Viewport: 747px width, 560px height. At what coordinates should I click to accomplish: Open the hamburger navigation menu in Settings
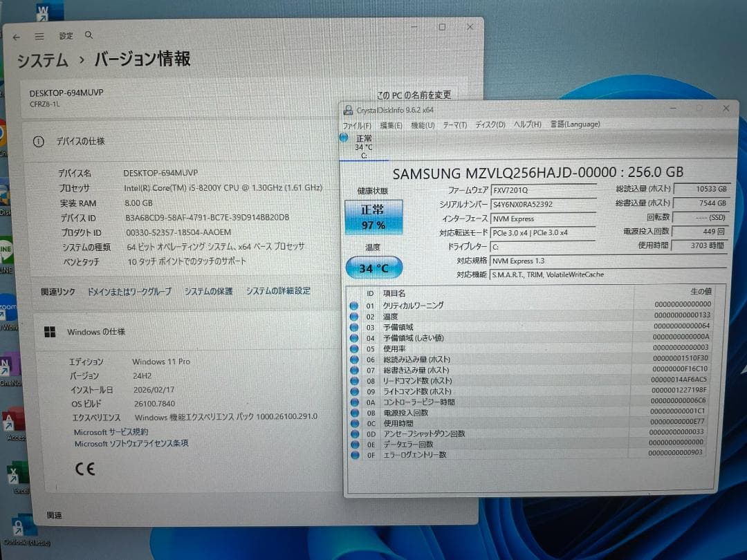pyautogui.click(x=39, y=36)
